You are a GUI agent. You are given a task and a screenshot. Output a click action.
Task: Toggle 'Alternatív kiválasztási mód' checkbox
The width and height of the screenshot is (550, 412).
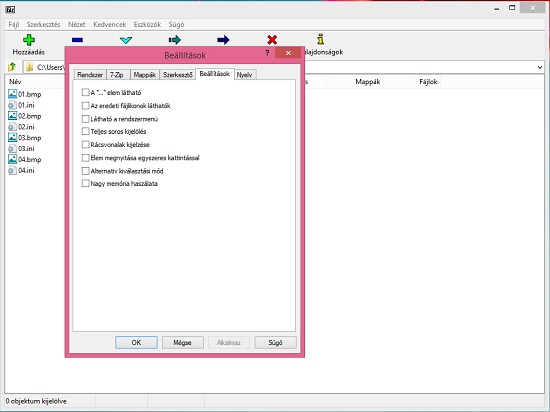point(85,171)
